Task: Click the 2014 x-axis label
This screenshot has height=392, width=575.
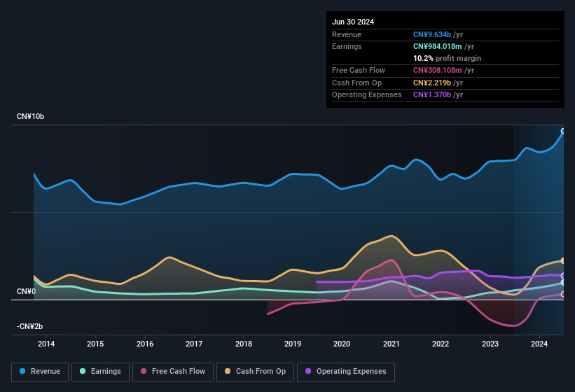Action: [46, 344]
